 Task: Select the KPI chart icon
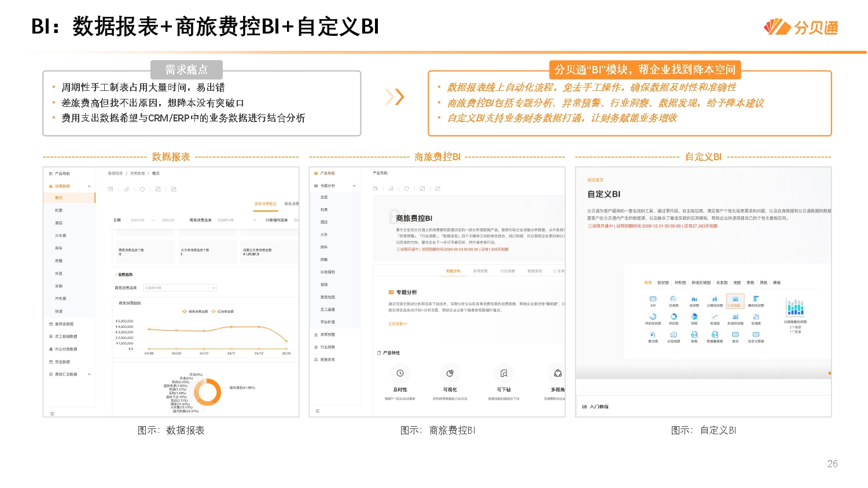pyautogui.click(x=652, y=299)
